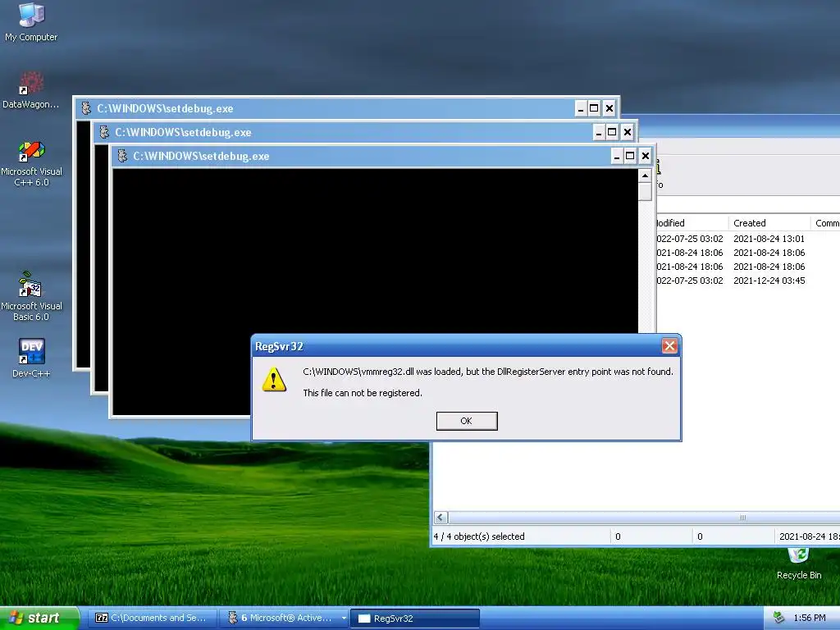Switch to RegSvr32 taskbar button
The height and width of the screenshot is (630, 840).
click(x=415, y=618)
